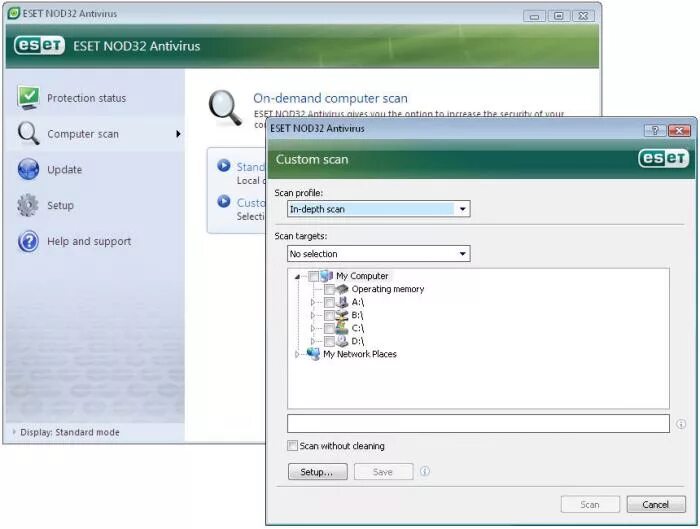Click the blue arrow icon next to Standard scan

pos(224,166)
